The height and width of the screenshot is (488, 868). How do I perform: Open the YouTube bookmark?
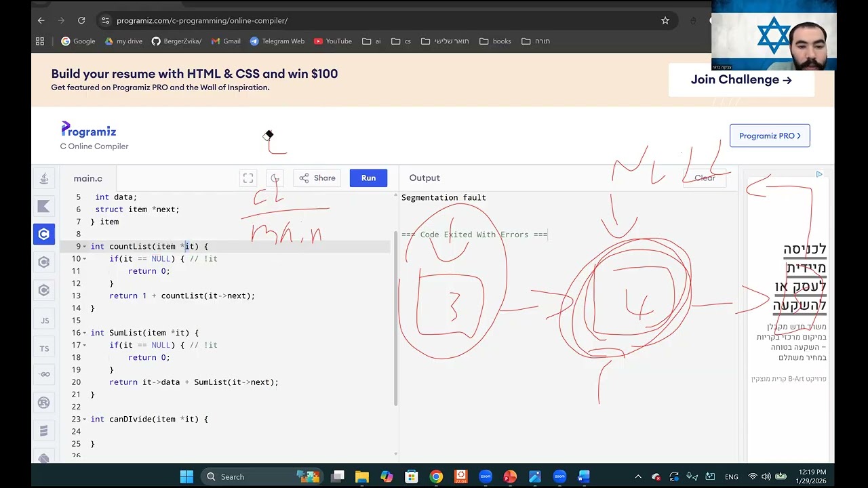pyautogui.click(x=332, y=41)
